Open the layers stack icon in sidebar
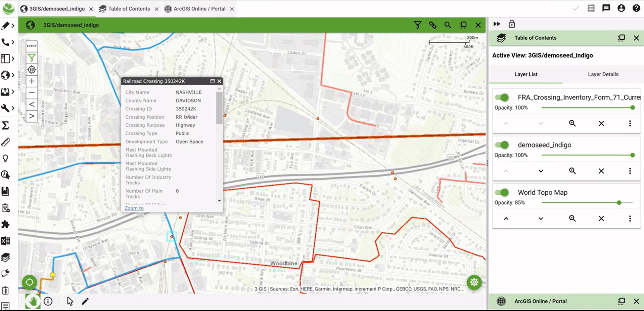Screen dimensions: 644x311 point(5,257)
